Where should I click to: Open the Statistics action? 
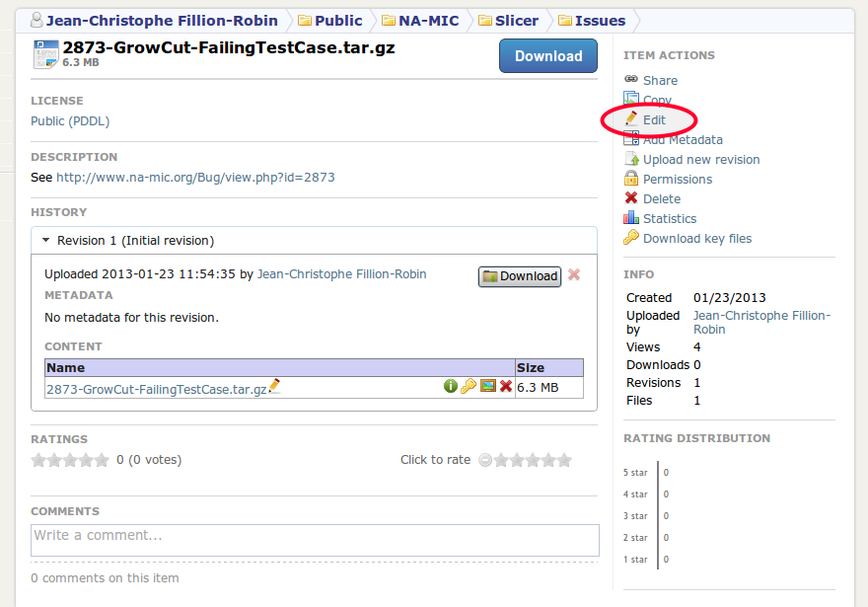(669, 218)
